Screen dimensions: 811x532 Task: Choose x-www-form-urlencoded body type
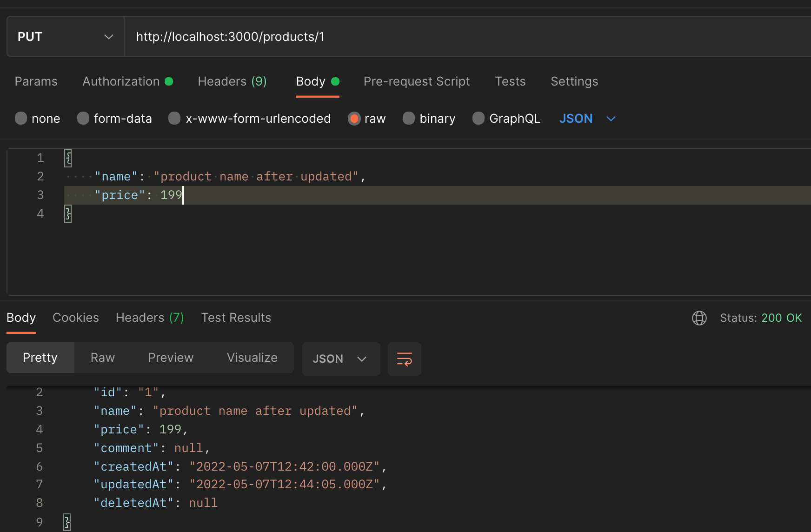click(174, 118)
